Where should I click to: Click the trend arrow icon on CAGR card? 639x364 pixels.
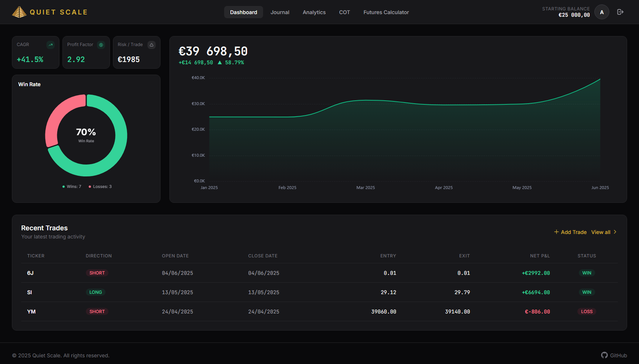[51, 45]
